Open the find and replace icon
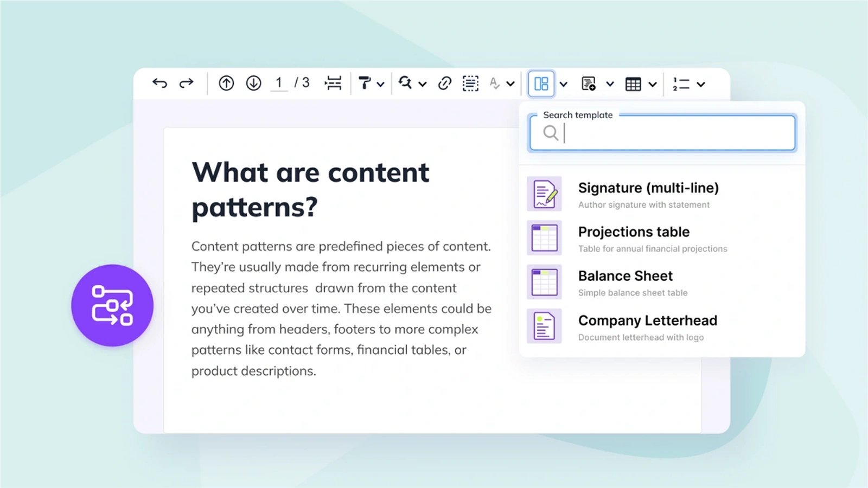Image resolution: width=868 pixels, height=488 pixels. coord(405,82)
